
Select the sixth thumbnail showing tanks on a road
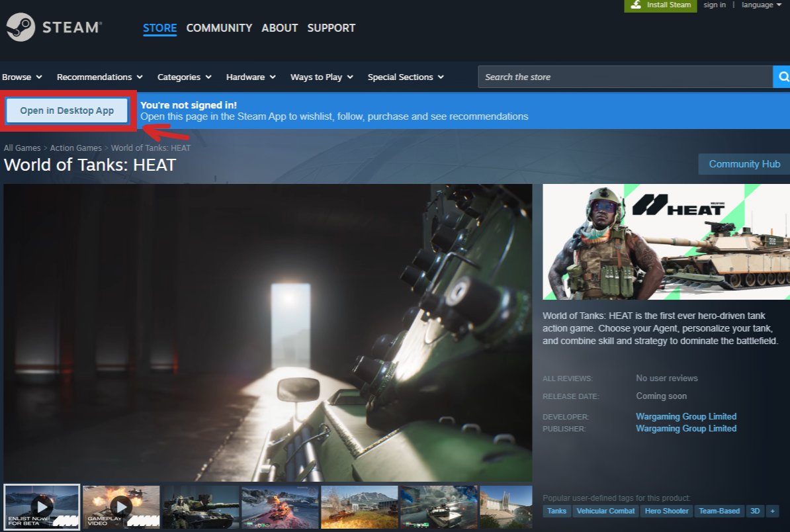439,507
